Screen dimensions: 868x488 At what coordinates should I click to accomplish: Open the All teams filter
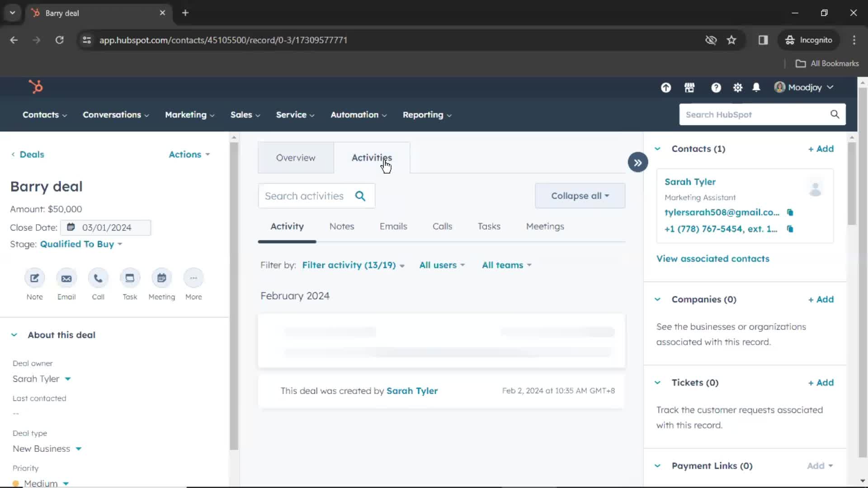point(506,265)
